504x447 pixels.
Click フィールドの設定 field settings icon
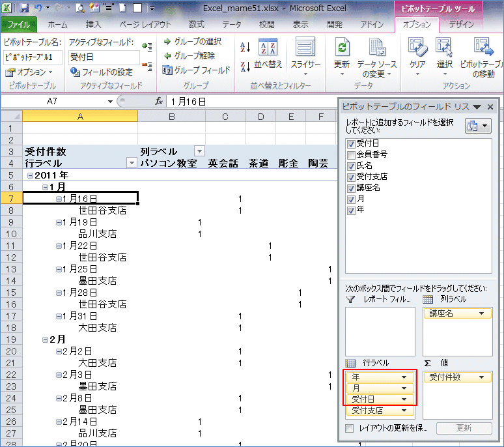[75, 72]
